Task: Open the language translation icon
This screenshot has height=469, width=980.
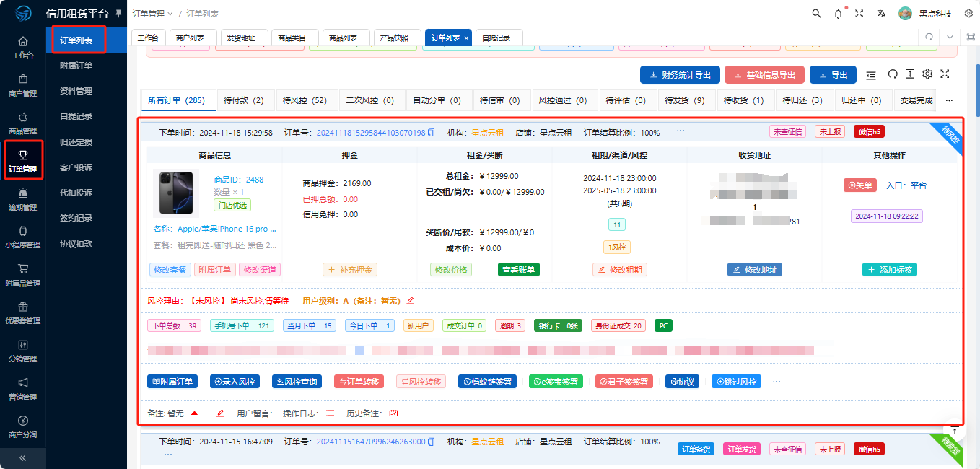Action: click(x=881, y=14)
